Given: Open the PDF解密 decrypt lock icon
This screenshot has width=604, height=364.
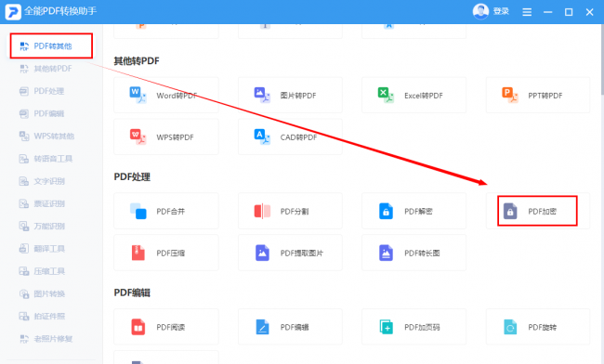Looking at the screenshot, I should point(386,211).
